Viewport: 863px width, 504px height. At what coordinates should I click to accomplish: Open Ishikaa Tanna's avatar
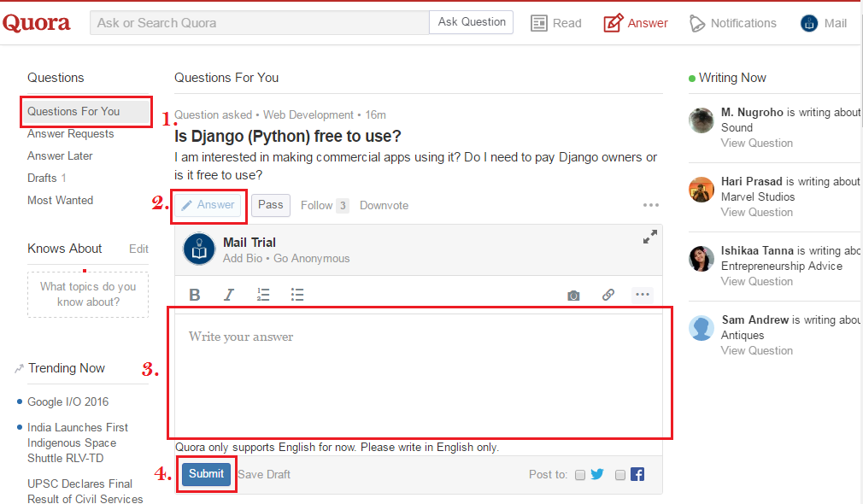pos(702,259)
